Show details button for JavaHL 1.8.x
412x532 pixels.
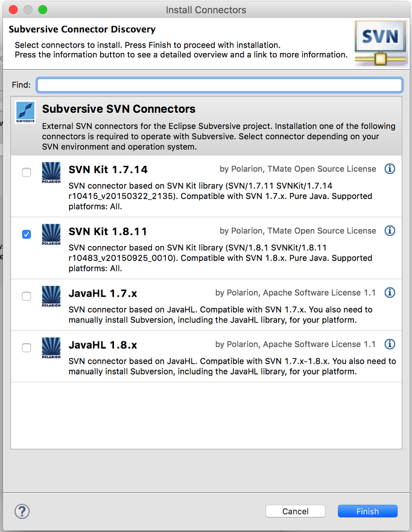[x=390, y=344]
